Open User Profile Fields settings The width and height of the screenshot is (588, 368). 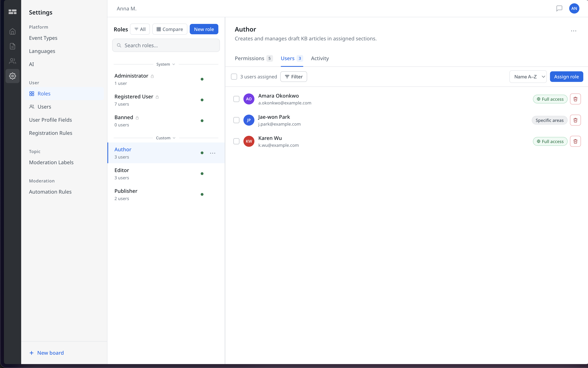(50, 120)
